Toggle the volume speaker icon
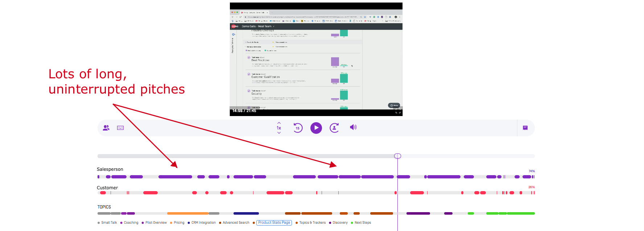 pyautogui.click(x=353, y=127)
